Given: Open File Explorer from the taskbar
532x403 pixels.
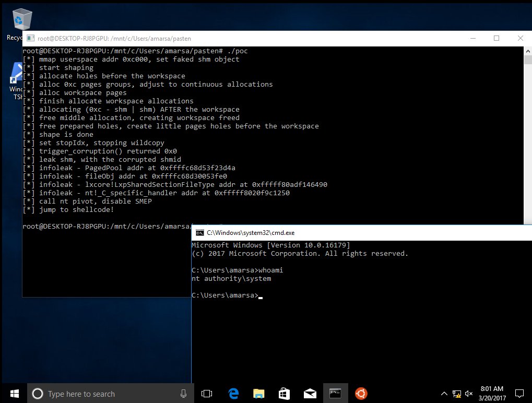Looking at the screenshot, I should (x=258, y=394).
